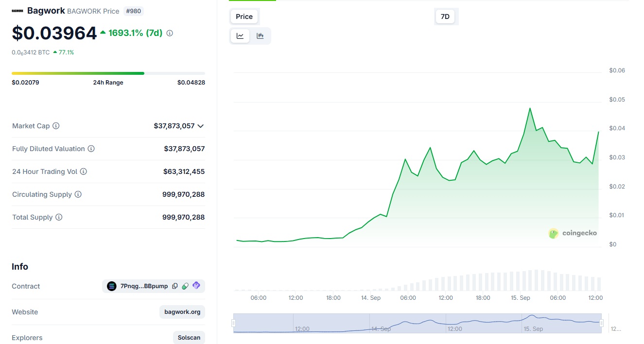
Task: Show Total Supply info icon
Action: (x=59, y=217)
